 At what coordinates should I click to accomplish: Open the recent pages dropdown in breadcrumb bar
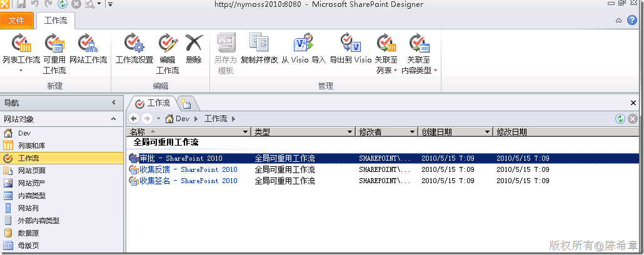tap(159, 119)
